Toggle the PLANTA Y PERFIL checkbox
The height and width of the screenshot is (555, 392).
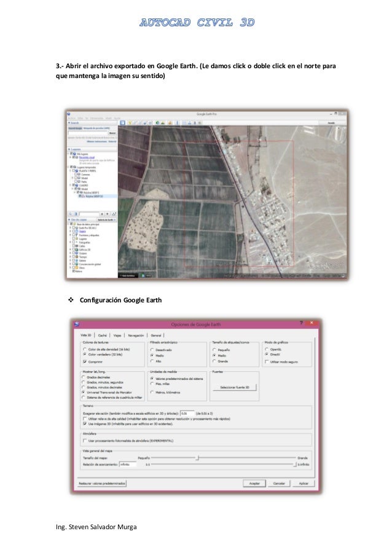point(74,170)
